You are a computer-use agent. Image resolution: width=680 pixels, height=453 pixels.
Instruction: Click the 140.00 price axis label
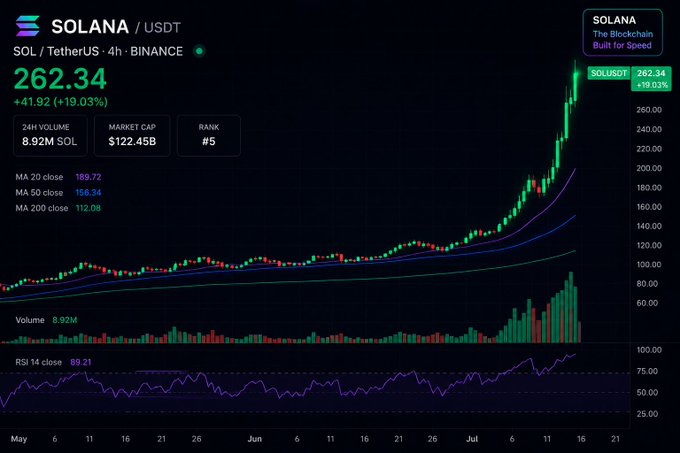649,226
